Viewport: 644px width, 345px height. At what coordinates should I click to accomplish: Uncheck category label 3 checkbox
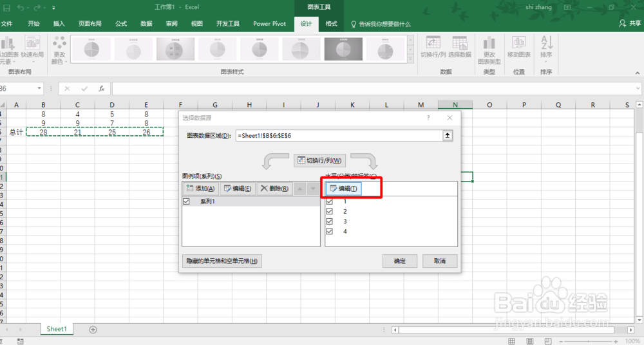[x=329, y=221]
